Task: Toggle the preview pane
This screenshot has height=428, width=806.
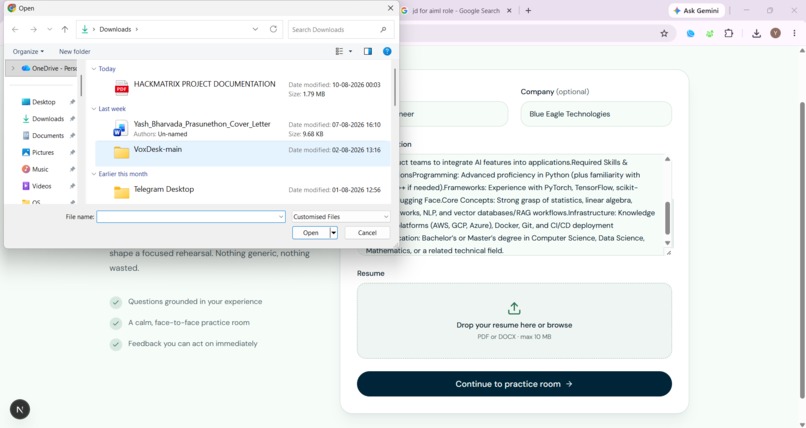Action: pyautogui.click(x=368, y=51)
